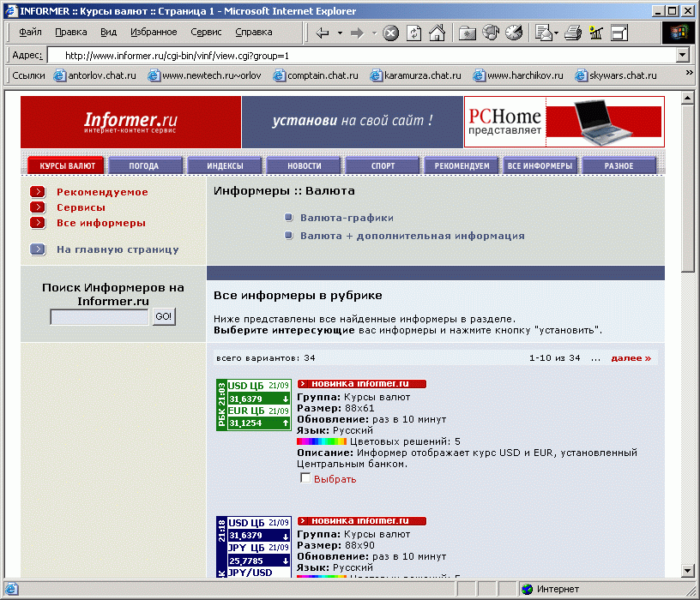This screenshot has width=700, height=600.
Task: Click the blue arrow beside На главную страницу
Action: (38, 249)
